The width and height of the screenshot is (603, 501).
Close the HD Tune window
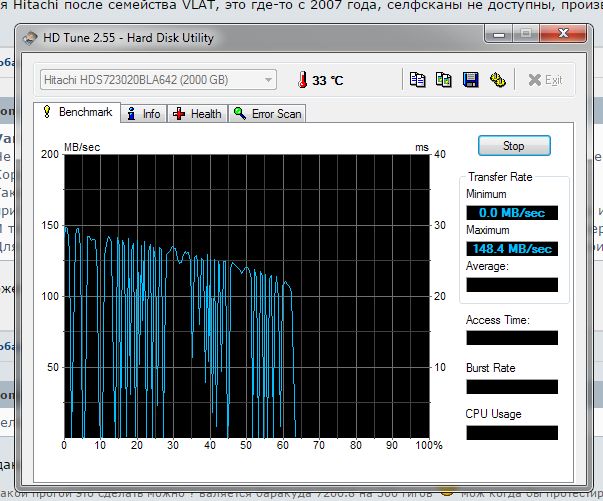[x=563, y=34]
